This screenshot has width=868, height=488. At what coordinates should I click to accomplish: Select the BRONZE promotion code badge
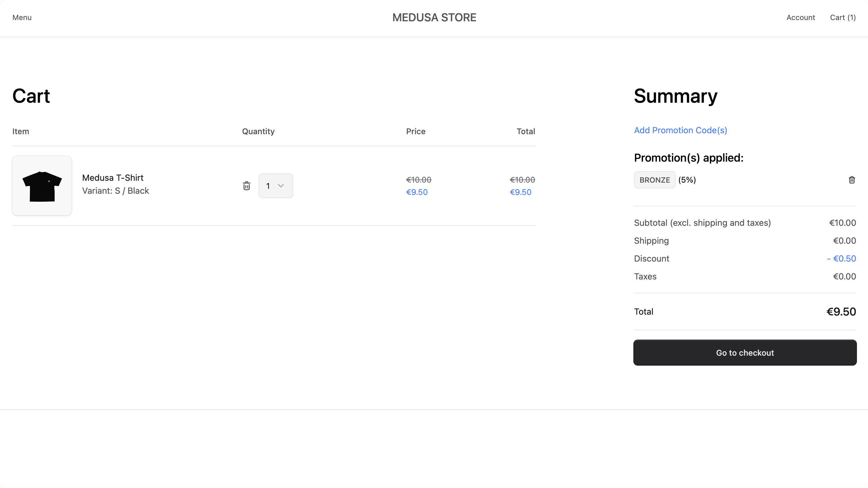[x=654, y=180]
